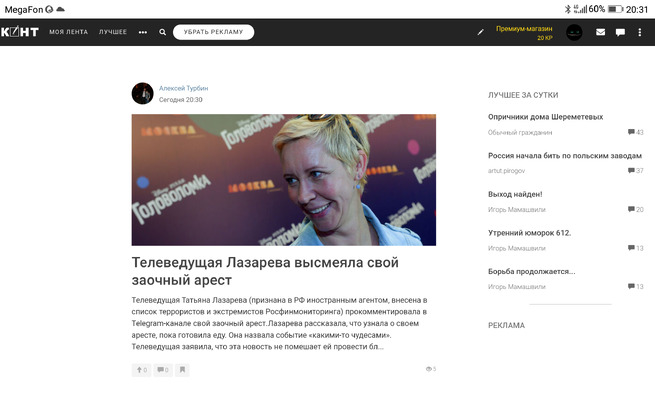The width and height of the screenshot is (655, 409).
Task: Click the pencil write-post icon
Action: click(x=481, y=32)
